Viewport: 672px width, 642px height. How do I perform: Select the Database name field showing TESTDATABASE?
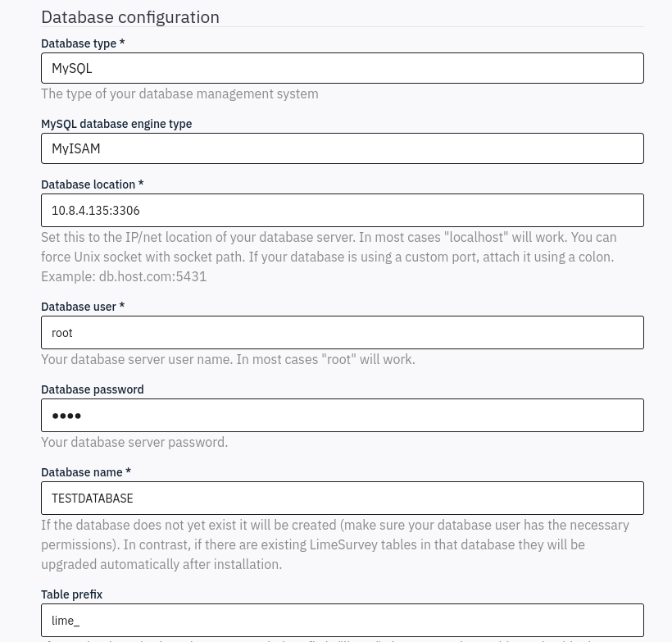343,498
